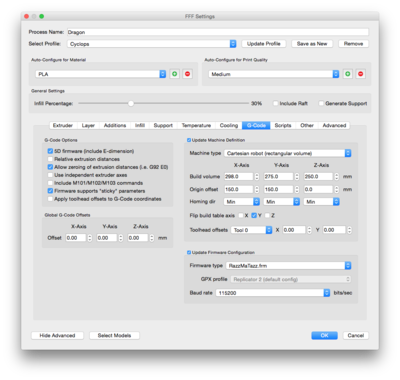Switch to the Layer tab

pyautogui.click(x=88, y=125)
